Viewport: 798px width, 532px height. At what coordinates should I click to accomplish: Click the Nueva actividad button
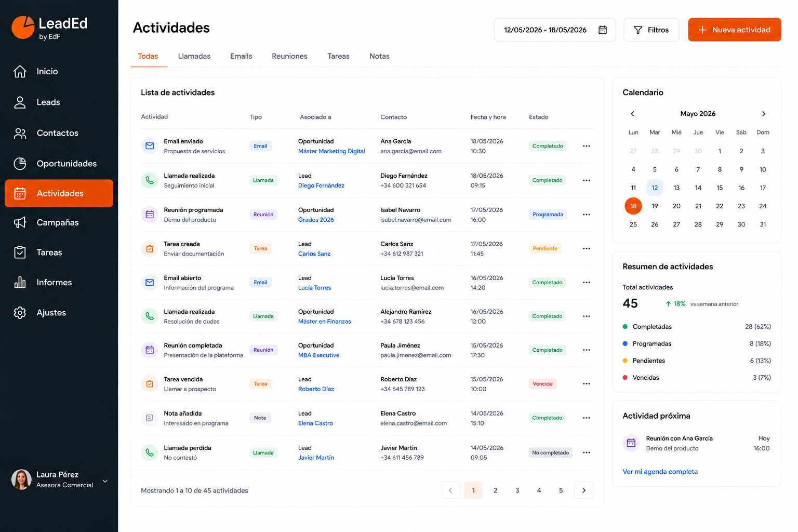(735, 30)
